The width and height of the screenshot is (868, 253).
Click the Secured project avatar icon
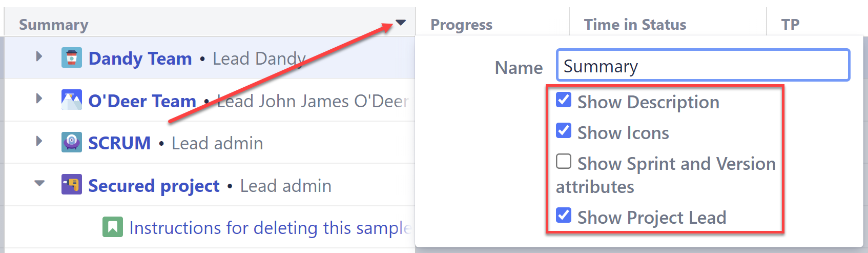pyautogui.click(x=72, y=185)
